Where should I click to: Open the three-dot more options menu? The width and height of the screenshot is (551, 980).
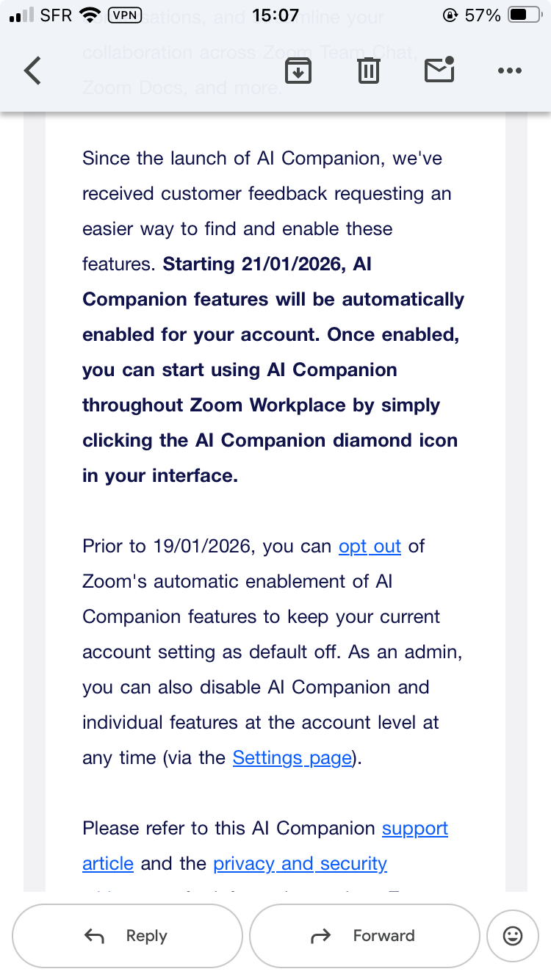pos(509,71)
